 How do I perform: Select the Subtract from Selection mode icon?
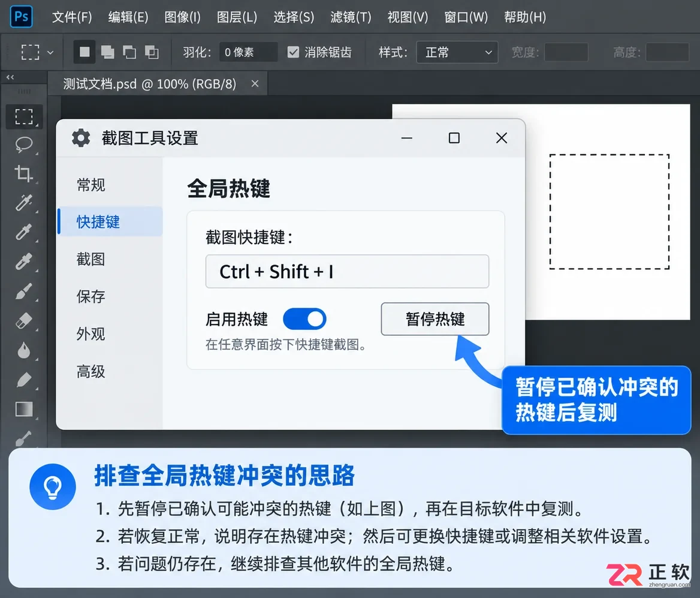129,52
